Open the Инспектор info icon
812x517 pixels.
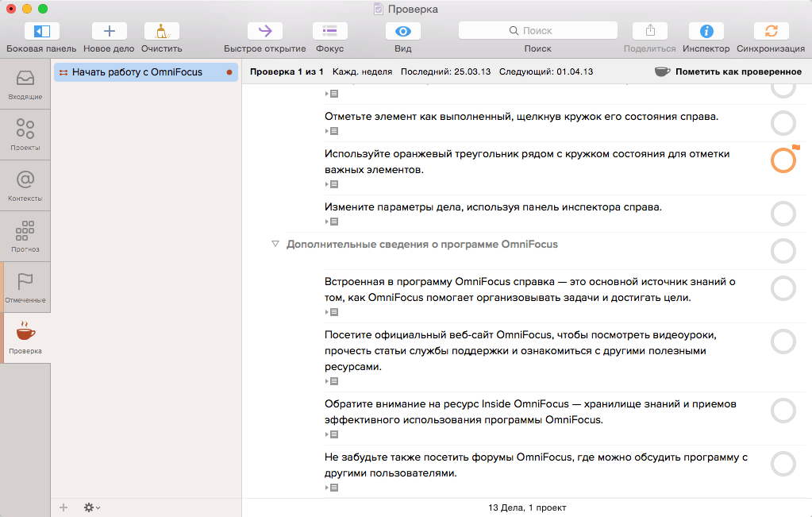(x=706, y=31)
